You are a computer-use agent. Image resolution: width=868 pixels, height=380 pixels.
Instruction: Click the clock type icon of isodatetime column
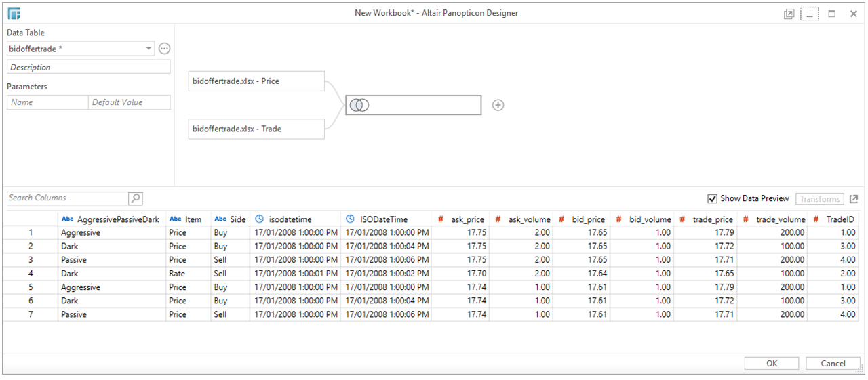tap(259, 219)
